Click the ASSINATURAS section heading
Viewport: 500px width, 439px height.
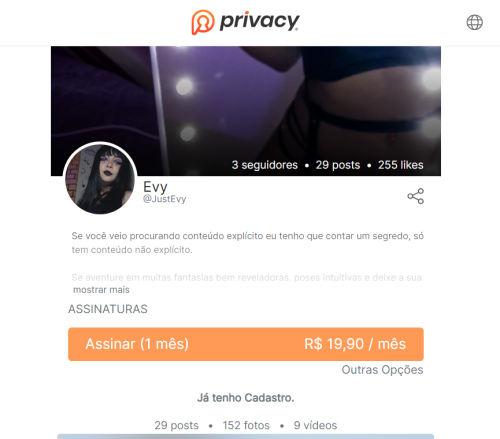(x=108, y=309)
